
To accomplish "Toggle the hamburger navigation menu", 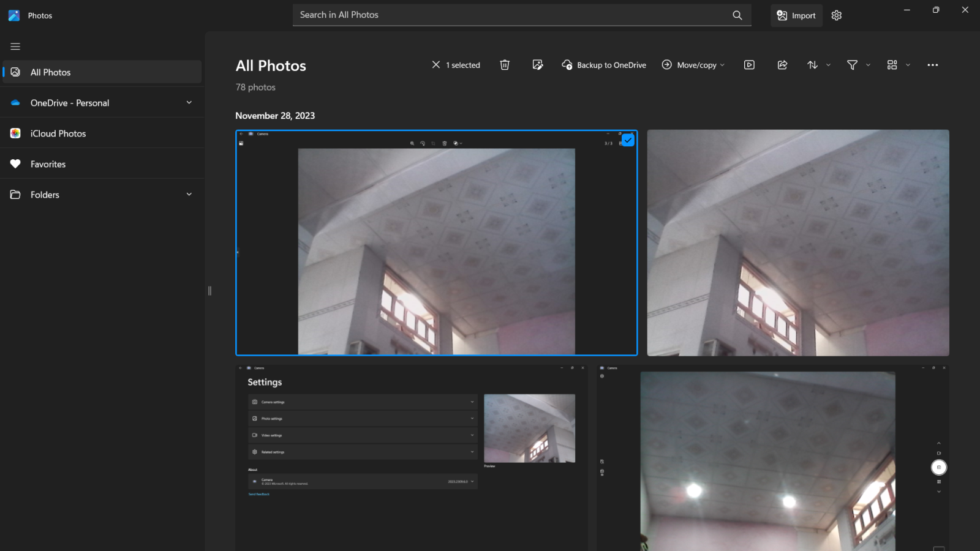I will tap(15, 47).
